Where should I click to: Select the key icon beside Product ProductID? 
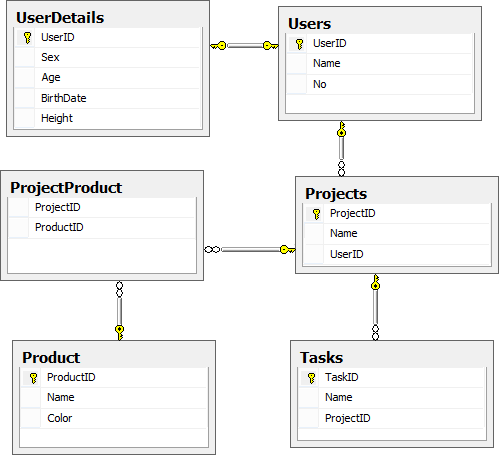tap(33, 378)
